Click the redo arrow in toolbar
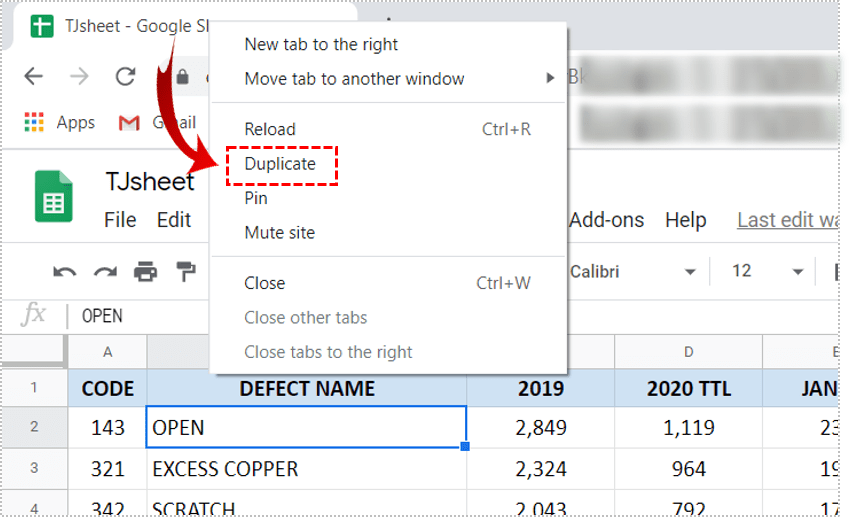This screenshot has width=850, height=517. click(x=105, y=271)
